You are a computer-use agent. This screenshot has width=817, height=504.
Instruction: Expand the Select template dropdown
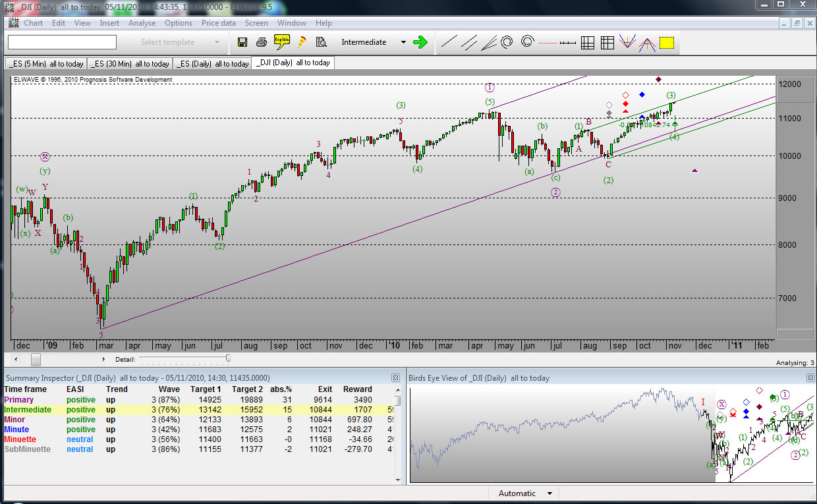217,42
